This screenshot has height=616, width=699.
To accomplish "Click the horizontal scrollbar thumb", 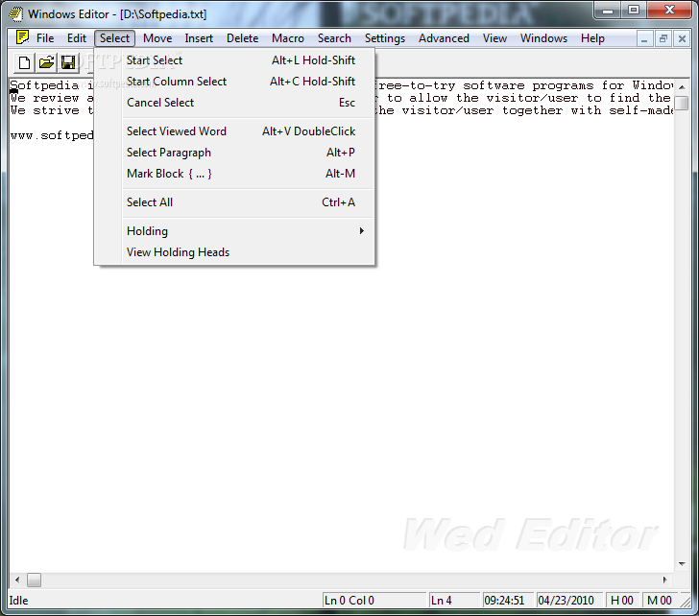I will (x=34, y=580).
